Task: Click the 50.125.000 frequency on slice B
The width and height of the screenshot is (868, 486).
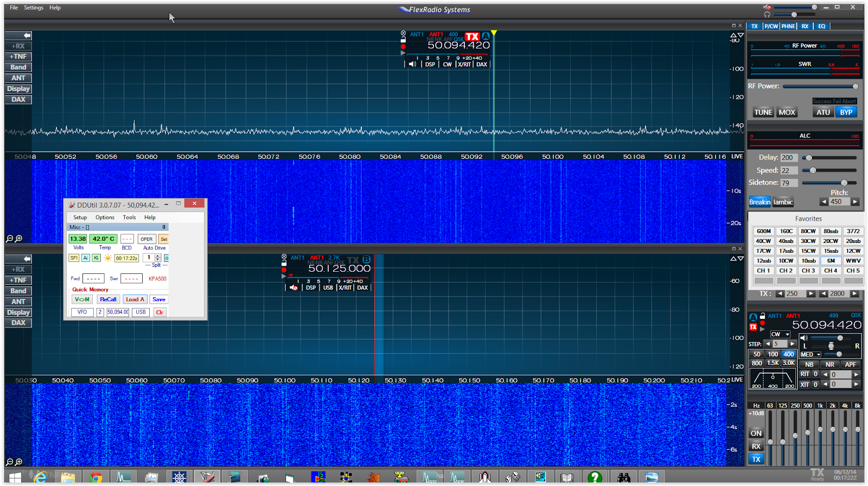Action: [x=339, y=268]
